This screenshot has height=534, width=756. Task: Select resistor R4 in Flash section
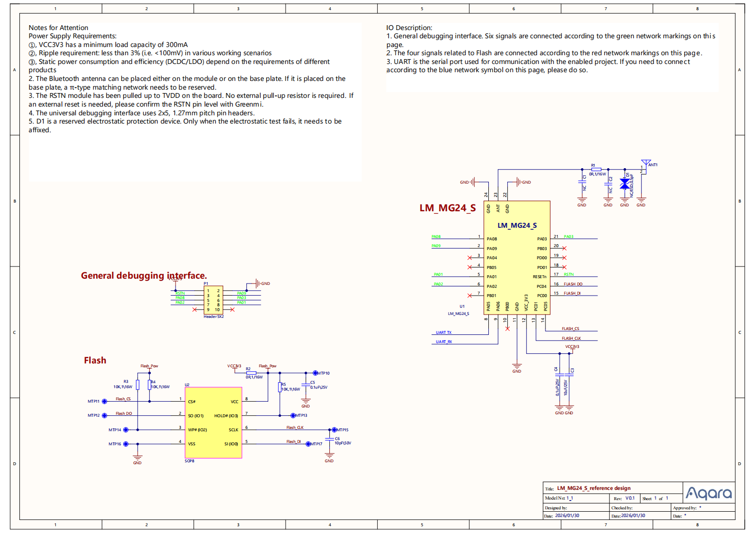point(149,385)
